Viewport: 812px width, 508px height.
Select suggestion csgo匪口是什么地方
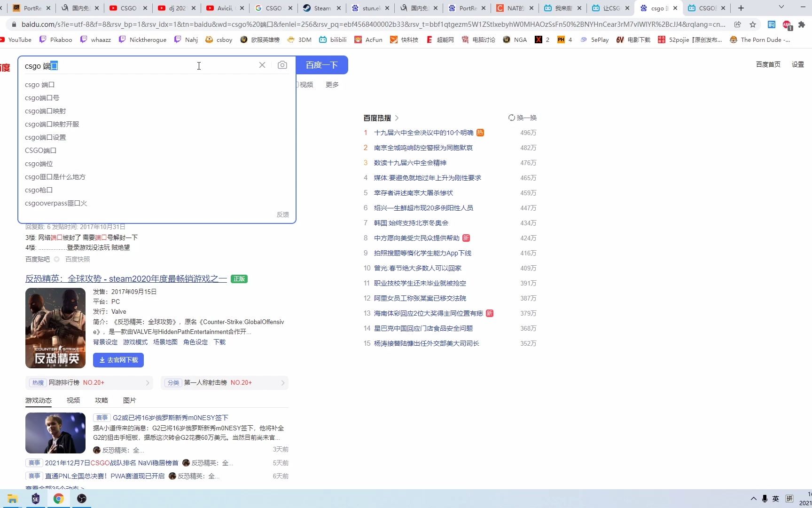click(x=55, y=177)
